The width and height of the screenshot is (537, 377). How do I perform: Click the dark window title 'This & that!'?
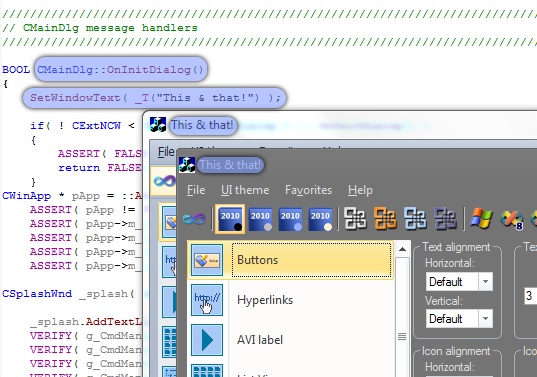tap(230, 165)
